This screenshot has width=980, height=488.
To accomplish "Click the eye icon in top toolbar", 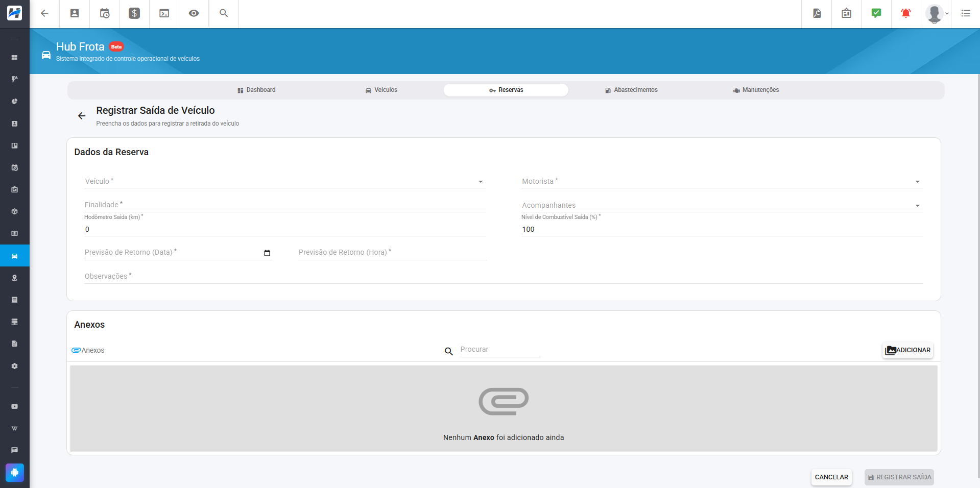I will [x=194, y=13].
